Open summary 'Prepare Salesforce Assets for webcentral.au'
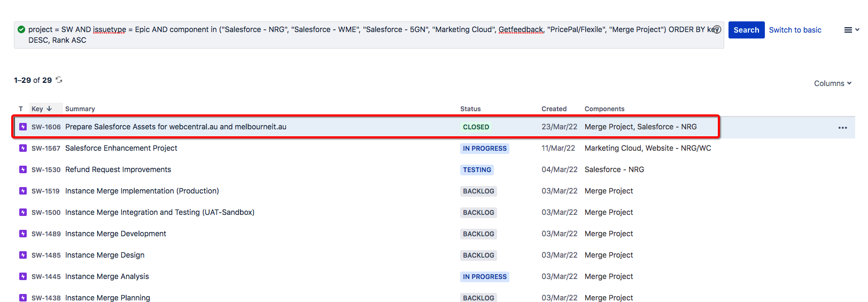868x302 pixels. click(x=176, y=127)
